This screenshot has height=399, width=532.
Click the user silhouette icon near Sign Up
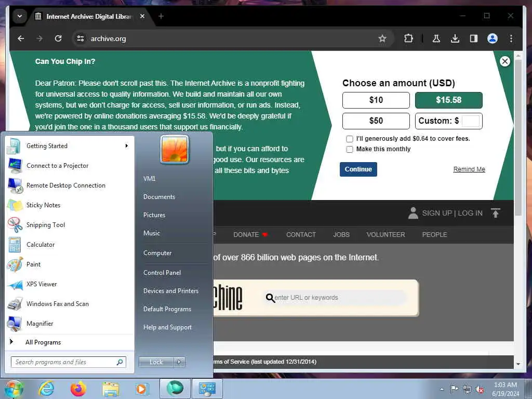[413, 213]
